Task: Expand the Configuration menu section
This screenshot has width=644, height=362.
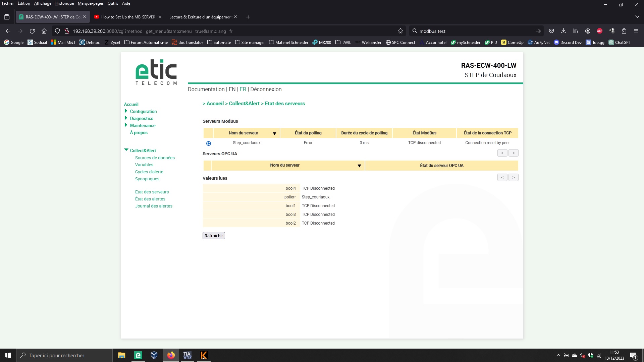Action: [126, 111]
